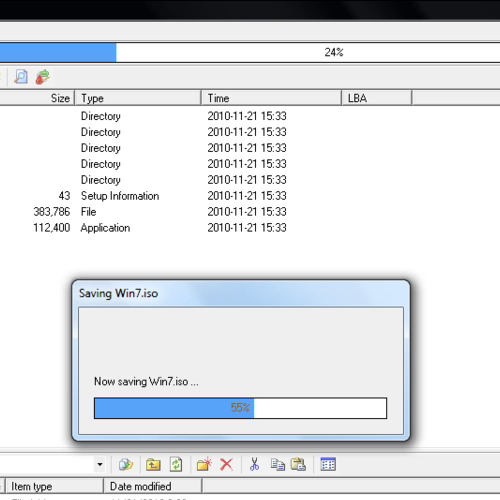Sort by the Size column header
This screenshot has height=500, width=500.
[37, 98]
